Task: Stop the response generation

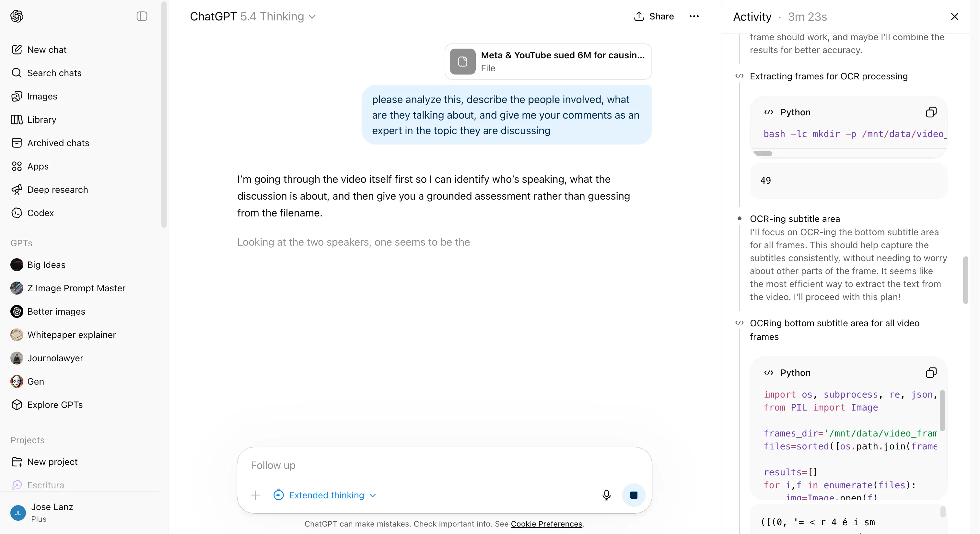Action: 634,495
